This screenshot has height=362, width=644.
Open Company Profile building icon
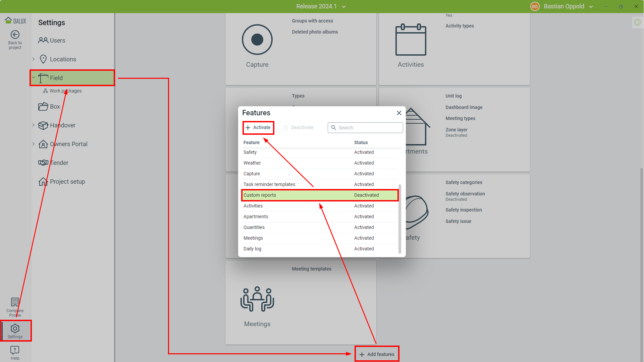tap(15, 302)
